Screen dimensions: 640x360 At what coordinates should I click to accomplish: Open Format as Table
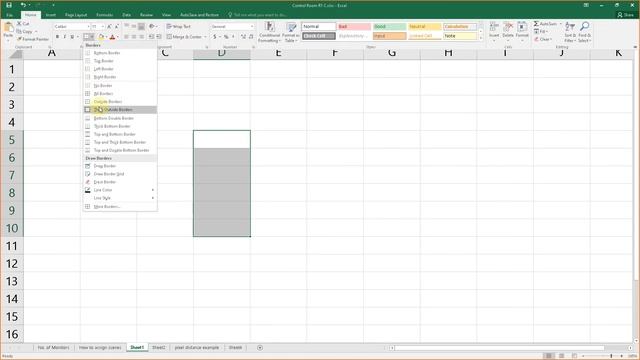click(x=291, y=32)
